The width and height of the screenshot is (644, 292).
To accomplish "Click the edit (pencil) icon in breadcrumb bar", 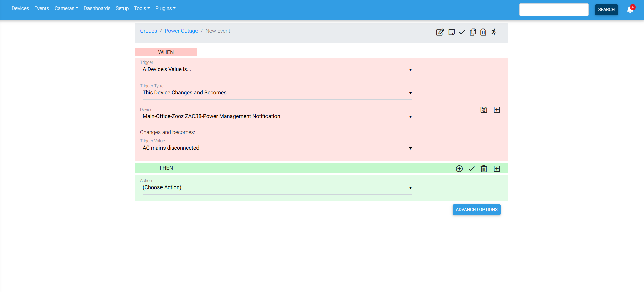I will pyautogui.click(x=440, y=32).
